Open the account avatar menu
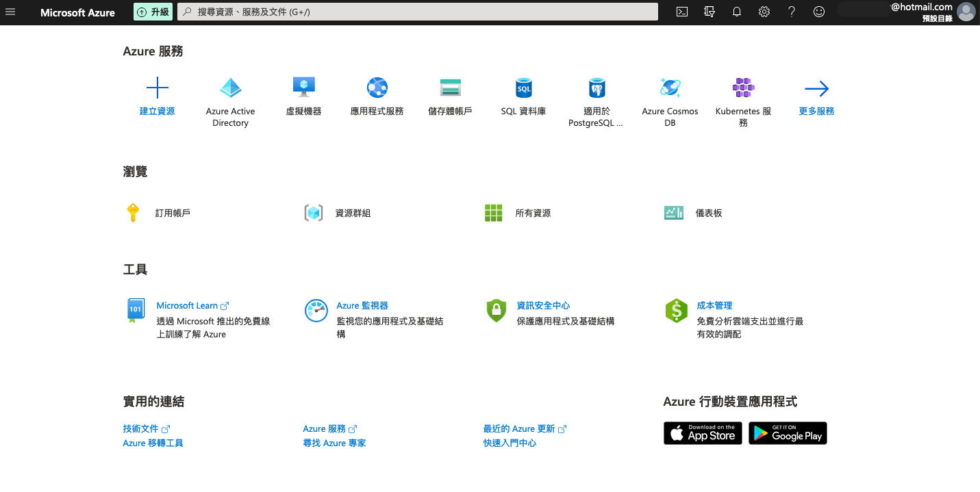This screenshot has width=980, height=492. coord(966,12)
